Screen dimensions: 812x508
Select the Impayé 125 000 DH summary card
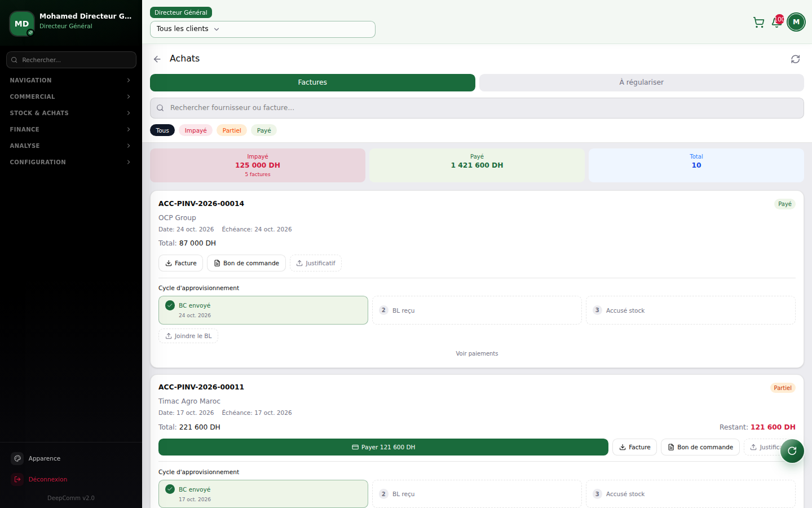click(x=258, y=165)
